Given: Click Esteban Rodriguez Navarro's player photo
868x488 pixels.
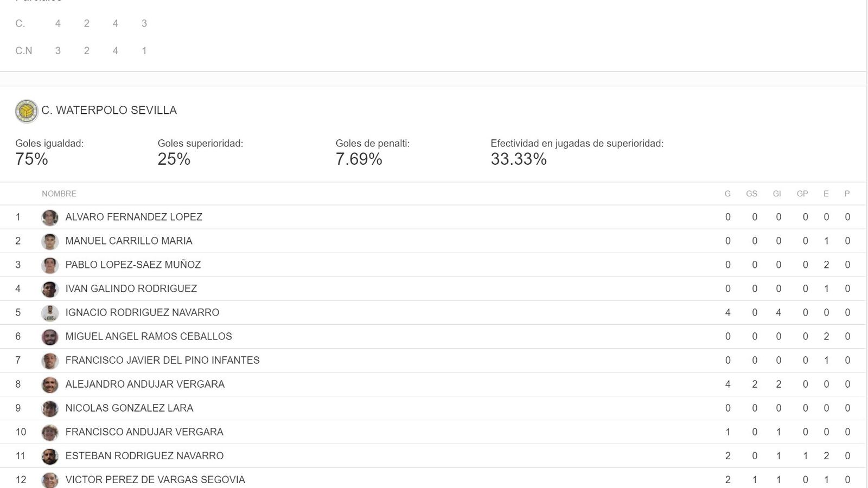Looking at the screenshot, I should pos(50,456).
